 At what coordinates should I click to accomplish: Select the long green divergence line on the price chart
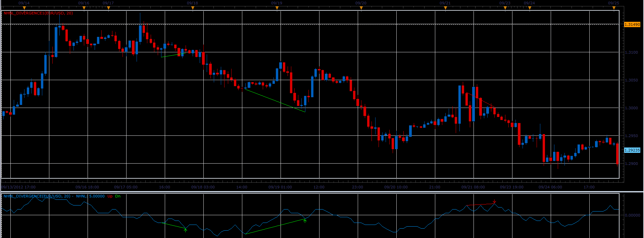275,100
